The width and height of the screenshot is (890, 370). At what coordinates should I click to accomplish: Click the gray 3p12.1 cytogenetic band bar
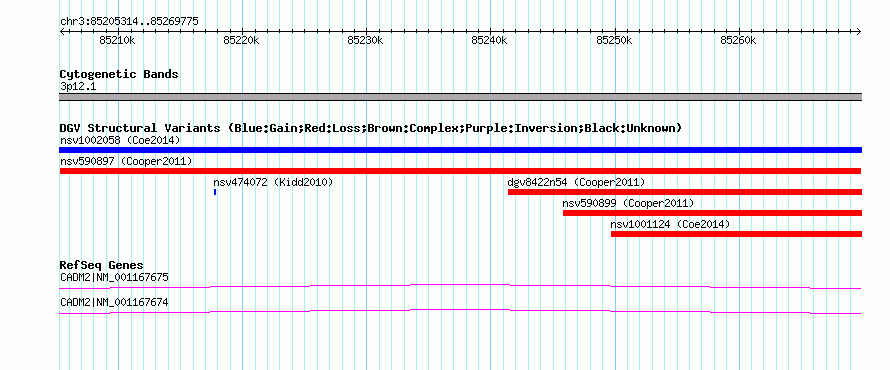[x=460, y=97]
